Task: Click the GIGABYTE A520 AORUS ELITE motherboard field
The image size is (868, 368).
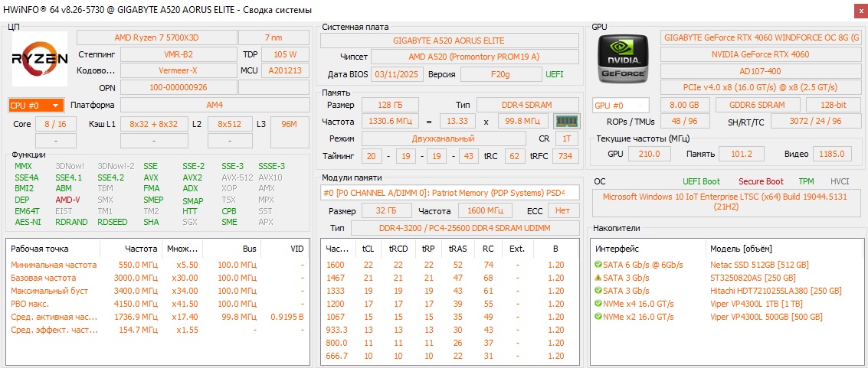Action: 450,41
